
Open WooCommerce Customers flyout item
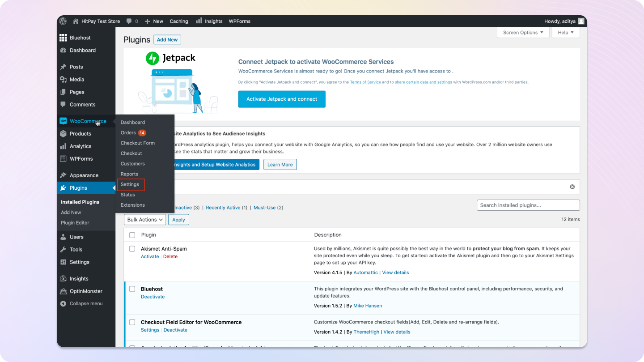[133, 163]
